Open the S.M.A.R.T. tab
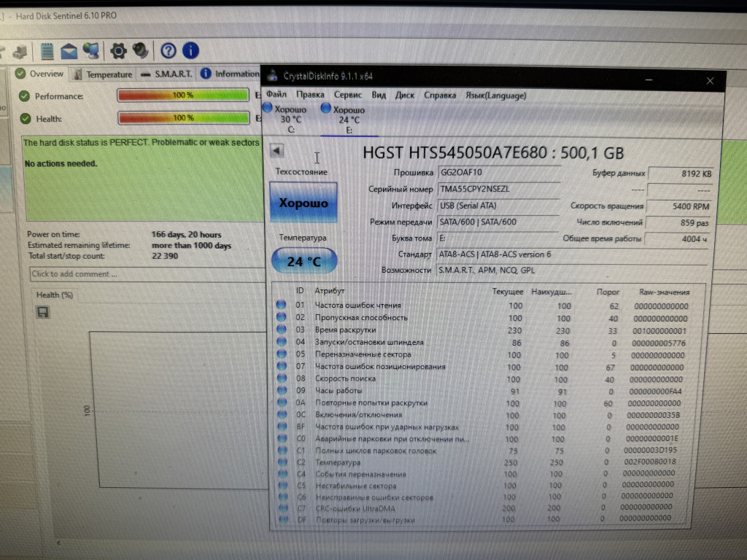This screenshot has width=747, height=560. (167, 74)
